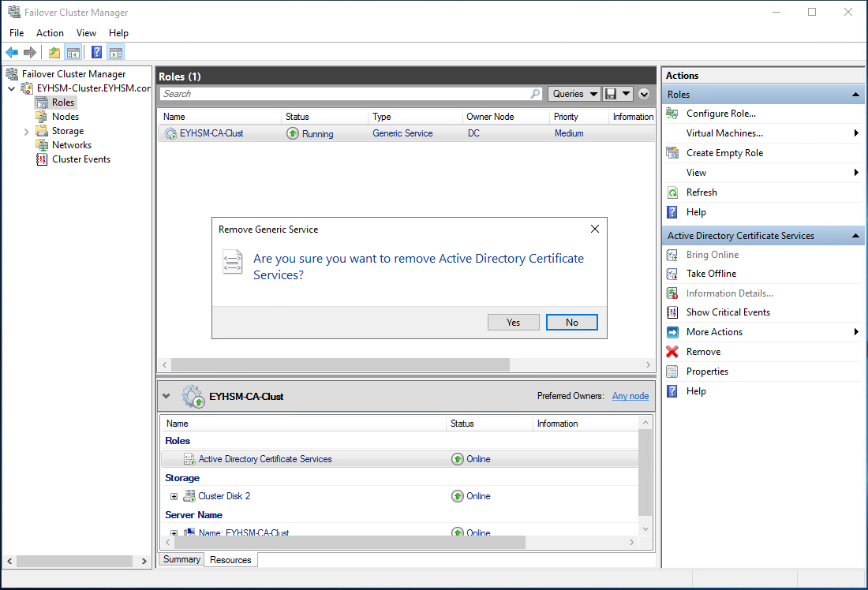Switch to the Summary tab
868x590 pixels.
(x=181, y=559)
